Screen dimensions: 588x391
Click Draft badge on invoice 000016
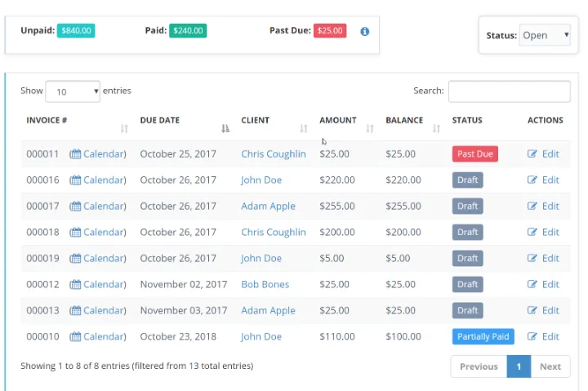tap(468, 180)
